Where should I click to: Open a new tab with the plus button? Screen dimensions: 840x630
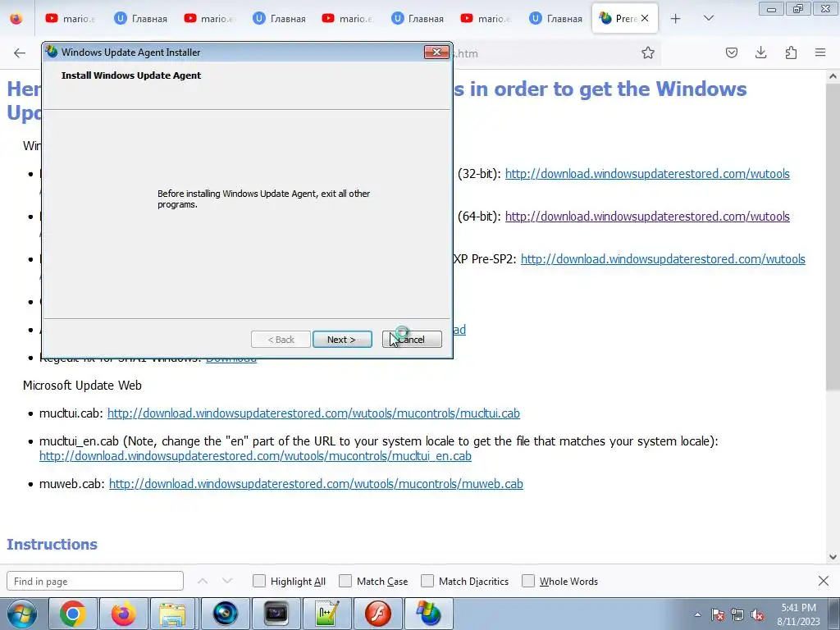pos(676,19)
